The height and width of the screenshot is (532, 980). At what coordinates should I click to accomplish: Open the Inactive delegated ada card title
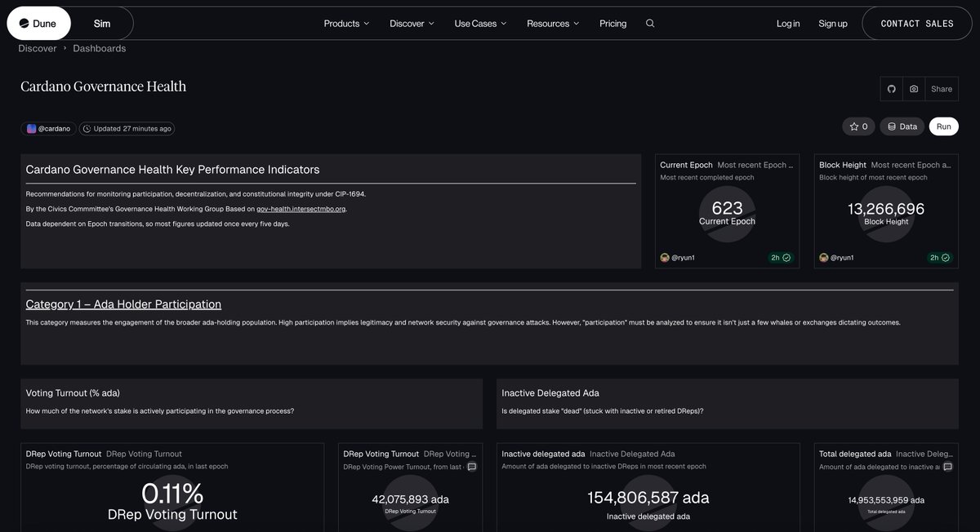[x=543, y=454]
